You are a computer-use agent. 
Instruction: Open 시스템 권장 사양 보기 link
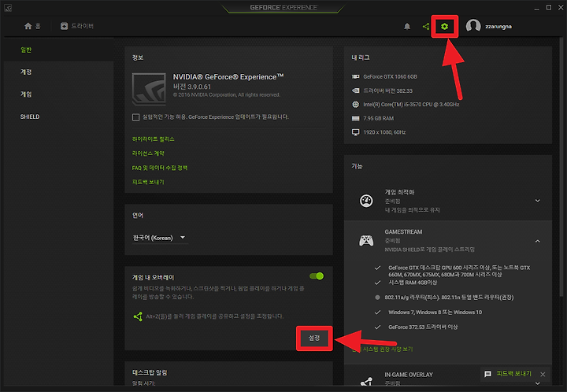(x=382, y=349)
